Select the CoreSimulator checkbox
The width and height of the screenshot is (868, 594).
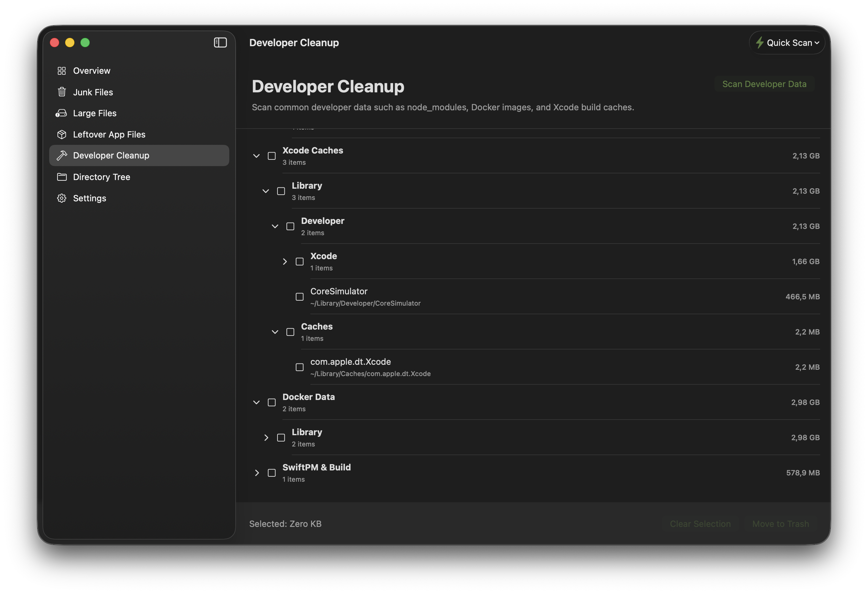(x=299, y=297)
